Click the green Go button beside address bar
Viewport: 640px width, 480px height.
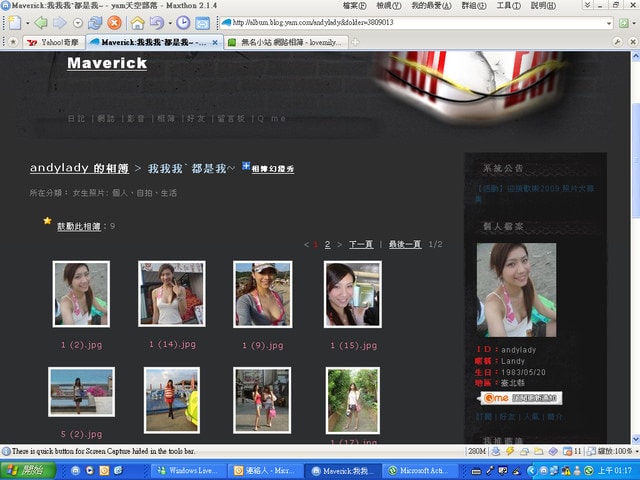point(623,23)
